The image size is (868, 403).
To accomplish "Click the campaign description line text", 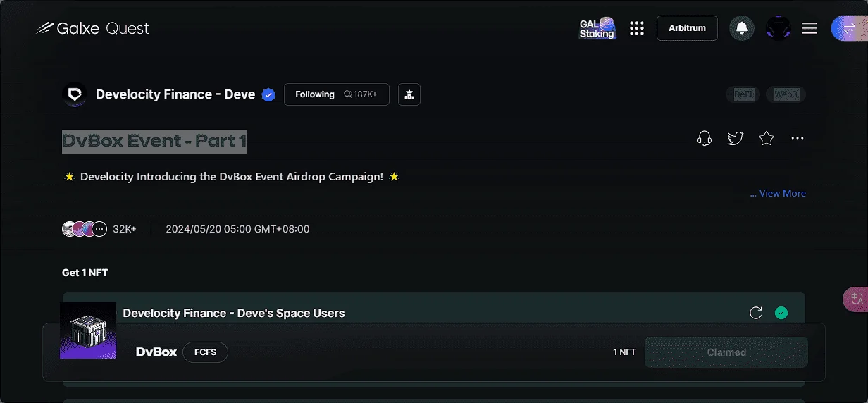I will click(232, 177).
